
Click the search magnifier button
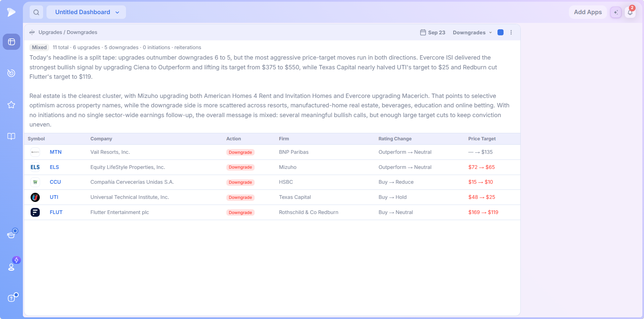36,12
